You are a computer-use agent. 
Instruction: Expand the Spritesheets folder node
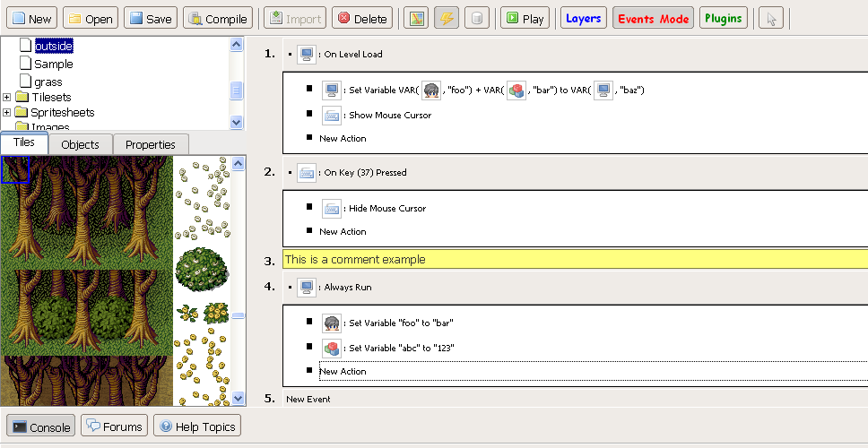6,113
